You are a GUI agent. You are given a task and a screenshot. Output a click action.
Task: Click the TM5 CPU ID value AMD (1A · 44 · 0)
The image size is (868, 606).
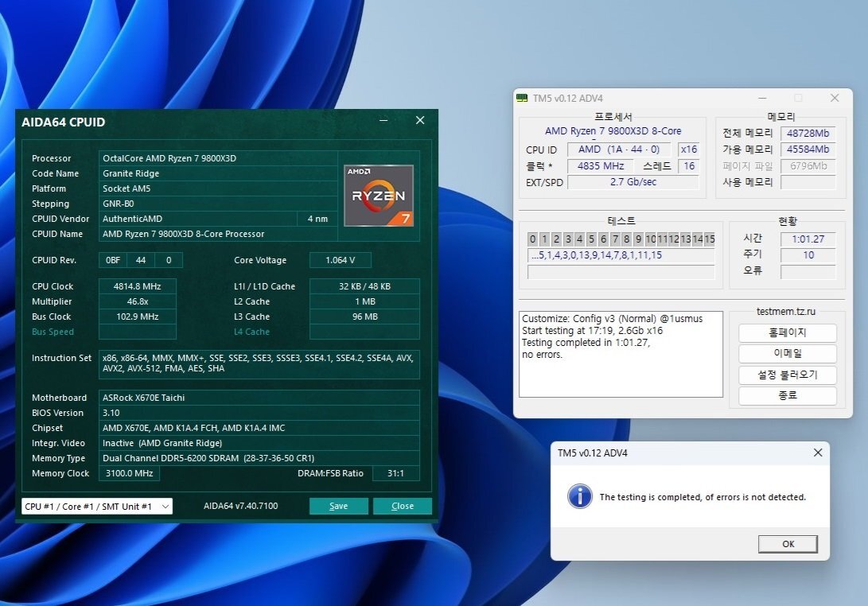(619, 150)
